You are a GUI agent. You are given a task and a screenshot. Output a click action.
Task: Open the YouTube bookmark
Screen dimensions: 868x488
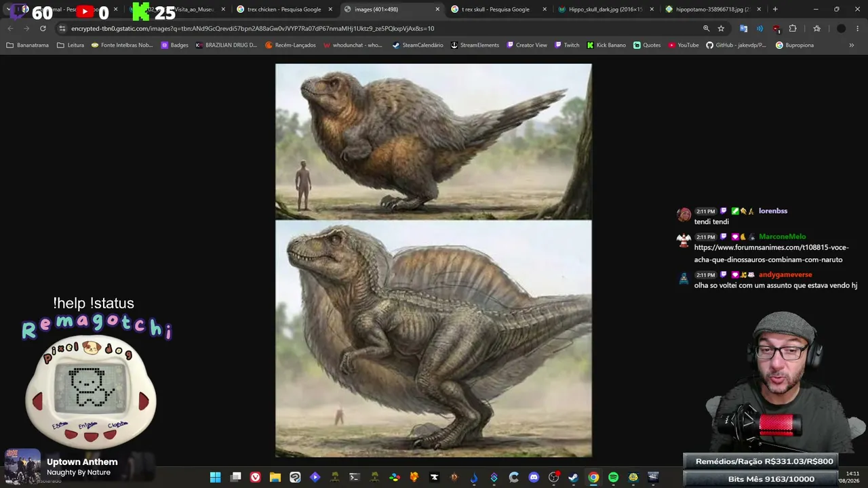pos(683,45)
